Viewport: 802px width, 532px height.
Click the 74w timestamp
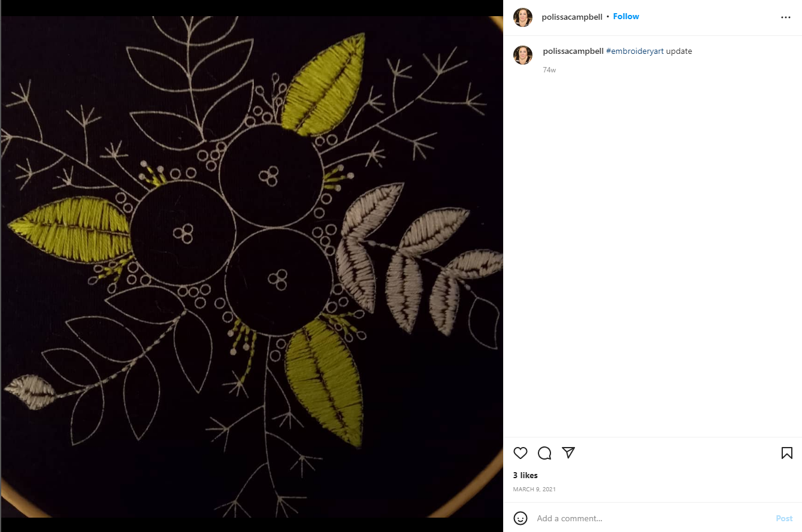click(x=549, y=70)
